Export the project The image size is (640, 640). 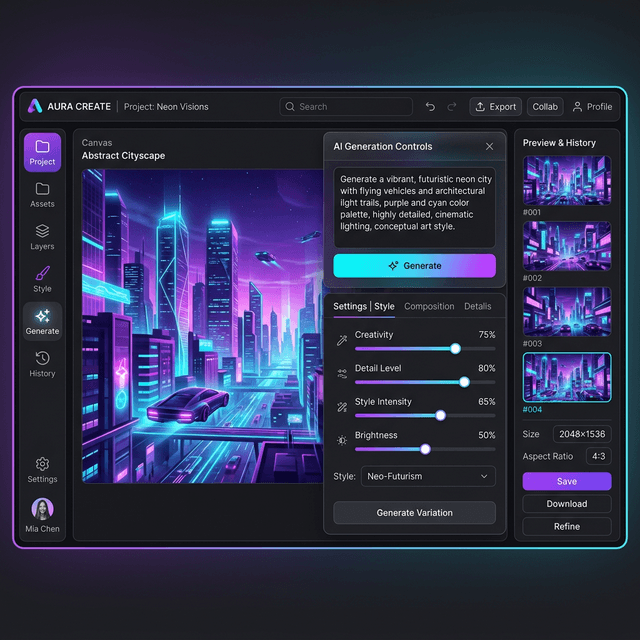(x=496, y=107)
